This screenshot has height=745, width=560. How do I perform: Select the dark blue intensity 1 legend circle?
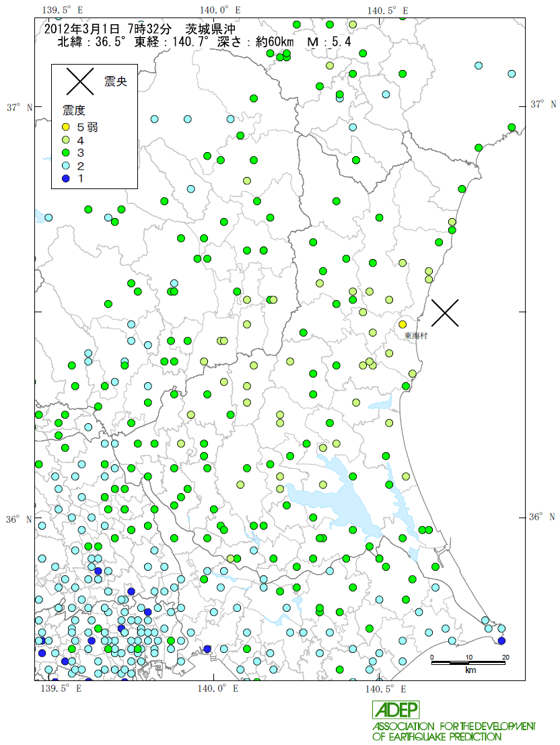(x=65, y=178)
